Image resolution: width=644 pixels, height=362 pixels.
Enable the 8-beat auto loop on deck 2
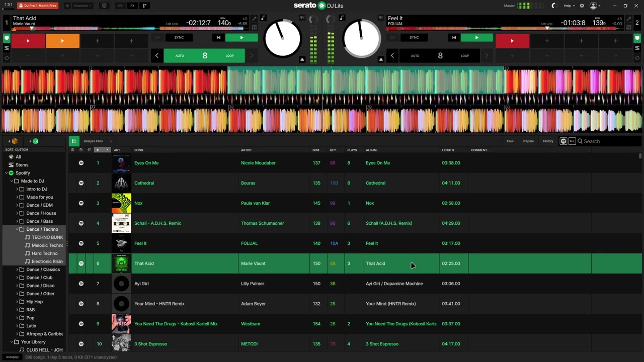[x=440, y=56]
